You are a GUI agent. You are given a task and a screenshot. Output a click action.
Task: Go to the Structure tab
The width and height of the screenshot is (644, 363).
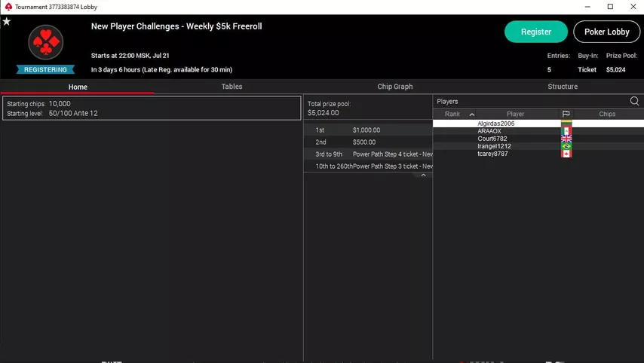click(562, 87)
